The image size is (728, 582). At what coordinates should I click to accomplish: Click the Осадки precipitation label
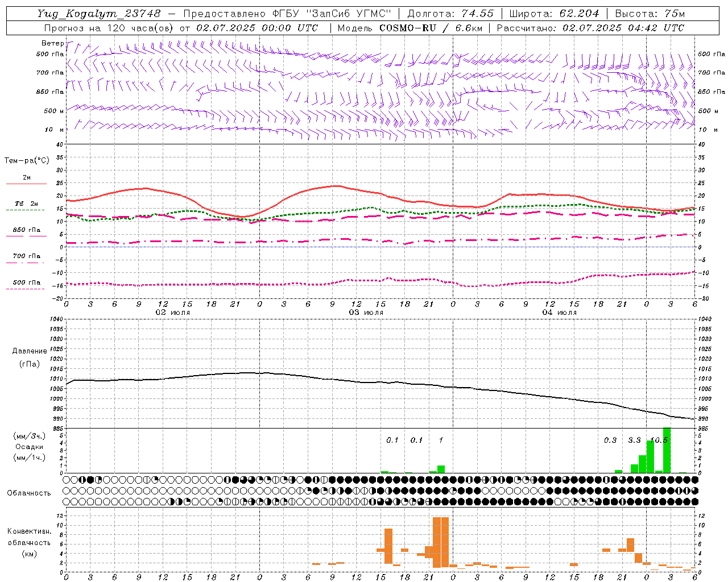(29, 447)
